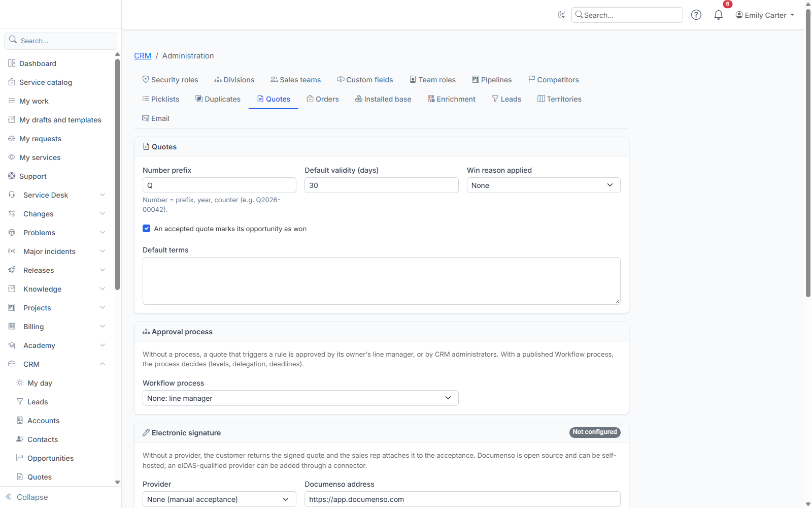This screenshot has width=812, height=508.
Task: Click the Default validity days field
Action: 382,185
